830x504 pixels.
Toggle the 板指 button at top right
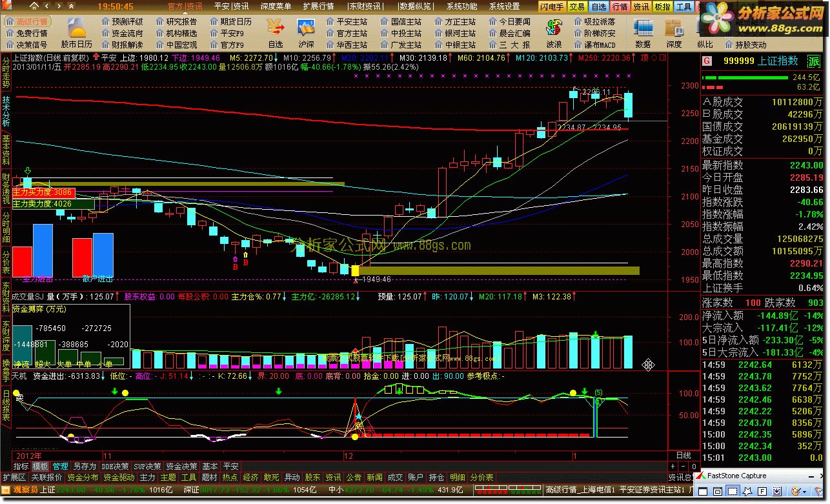(662, 6)
